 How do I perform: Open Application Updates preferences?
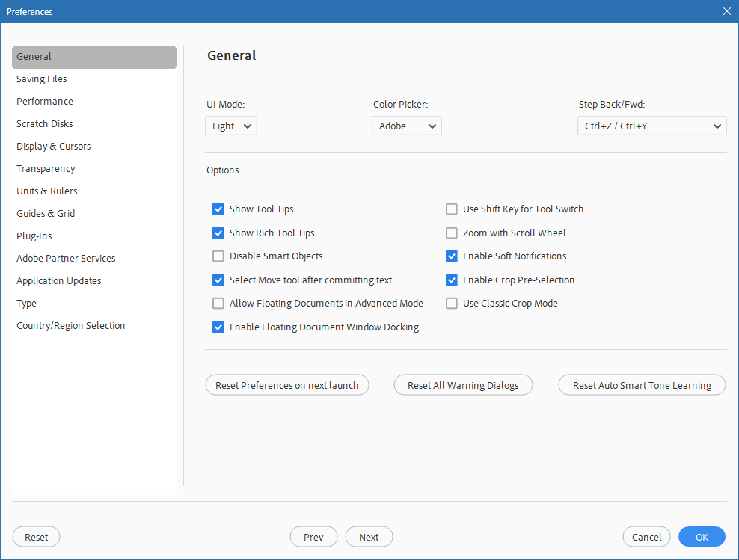(x=94, y=280)
